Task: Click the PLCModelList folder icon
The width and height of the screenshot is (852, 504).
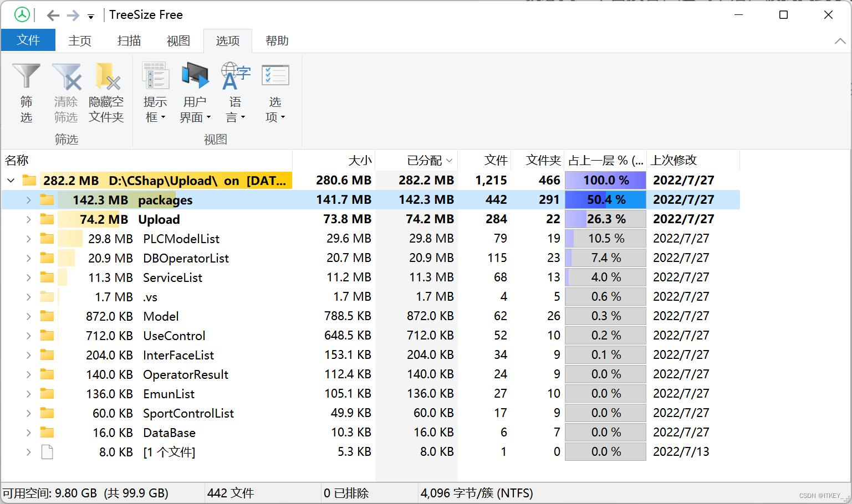Action: 47,239
